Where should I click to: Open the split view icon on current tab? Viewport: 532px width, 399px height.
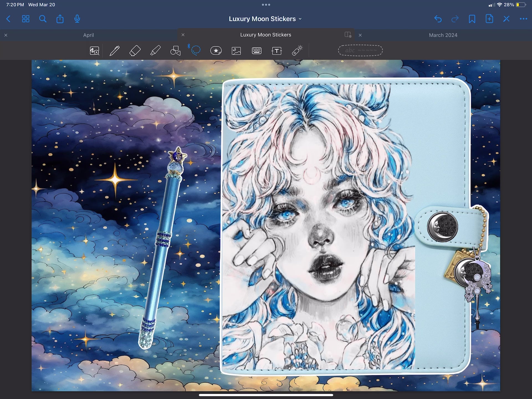point(348,35)
